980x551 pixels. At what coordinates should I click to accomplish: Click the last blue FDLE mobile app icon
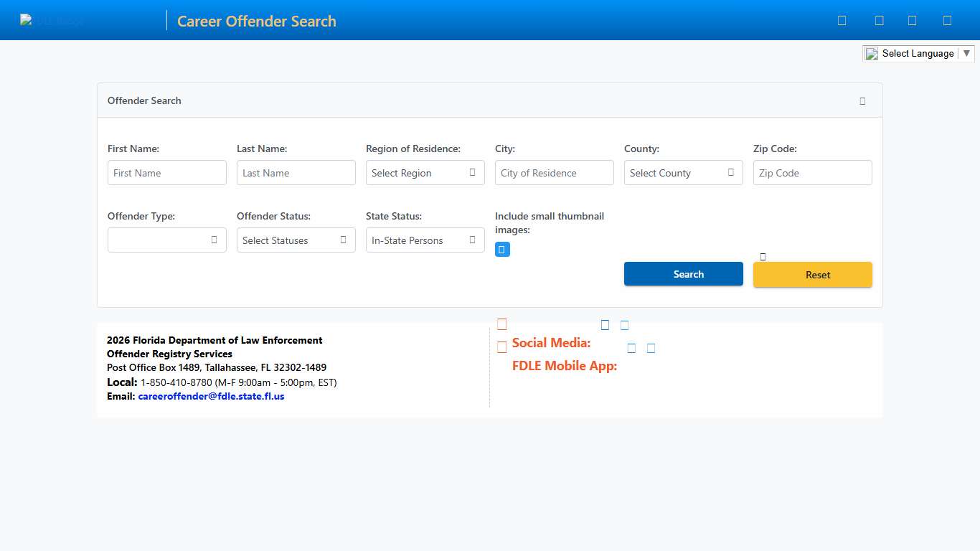tap(651, 349)
